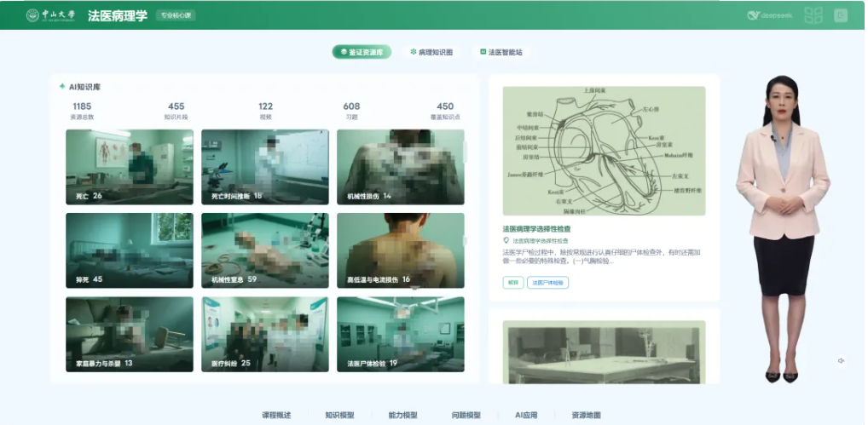The height and width of the screenshot is (425, 868).
Task: Open the 死亡 category thumbnail
Action: 130,167
